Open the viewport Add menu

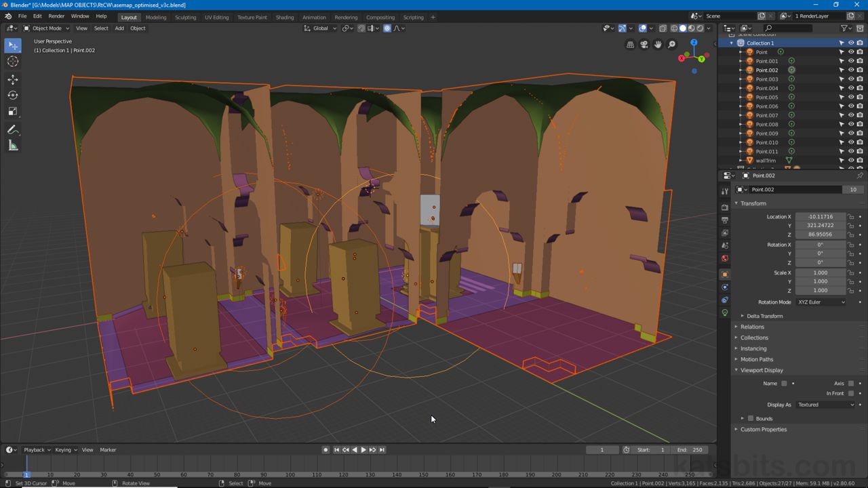[x=119, y=28]
